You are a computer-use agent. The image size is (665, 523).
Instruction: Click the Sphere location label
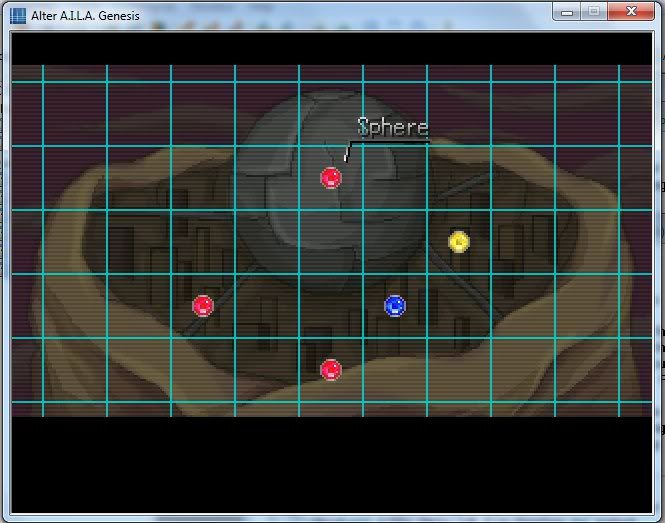coord(393,127)
